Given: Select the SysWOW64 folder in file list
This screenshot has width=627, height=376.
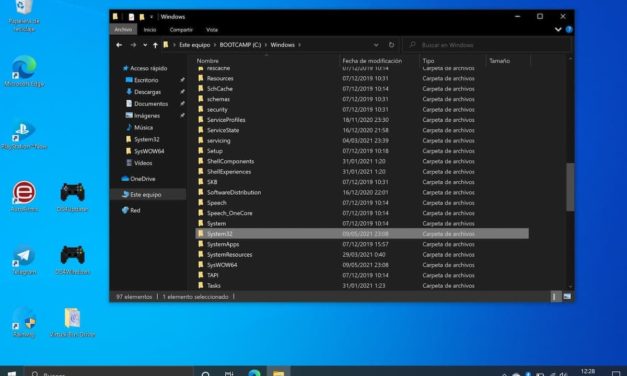Looking at the screenshot, I should (362, 265).
